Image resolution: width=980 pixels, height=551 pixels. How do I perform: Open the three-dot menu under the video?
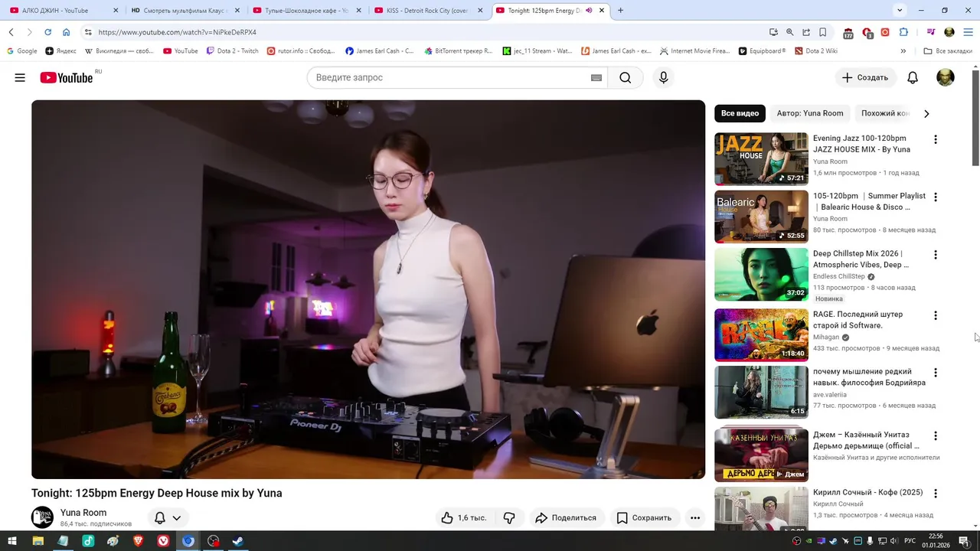pos(695,518)
